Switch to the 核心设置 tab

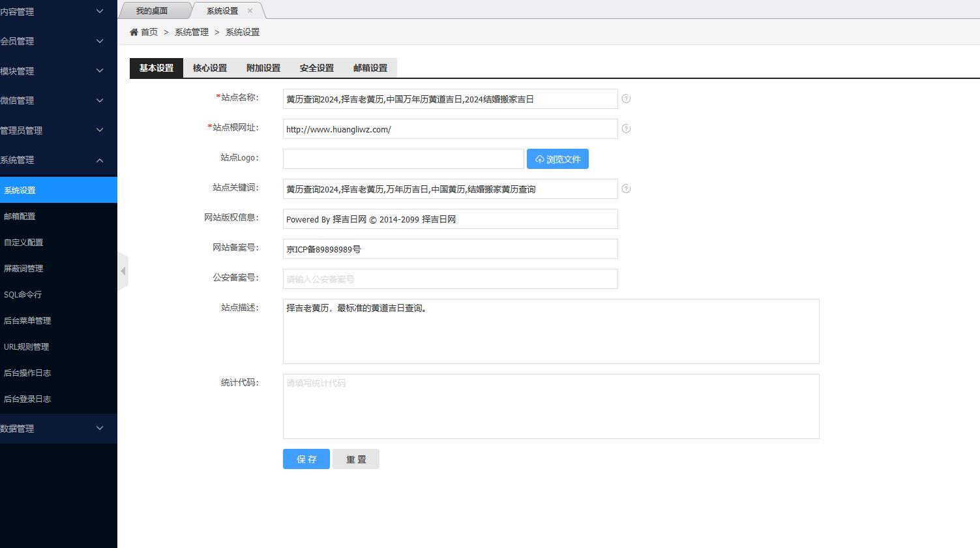point(210,68)
